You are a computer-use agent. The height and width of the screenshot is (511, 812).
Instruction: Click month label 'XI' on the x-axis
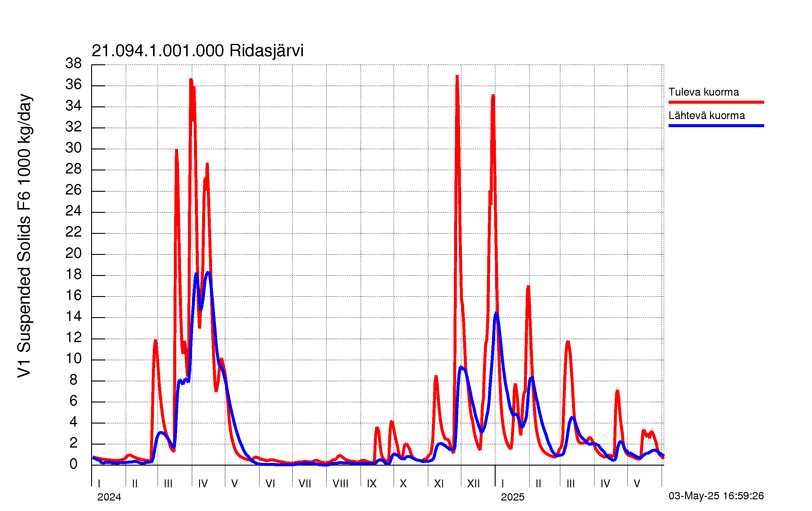pos(439,484)
